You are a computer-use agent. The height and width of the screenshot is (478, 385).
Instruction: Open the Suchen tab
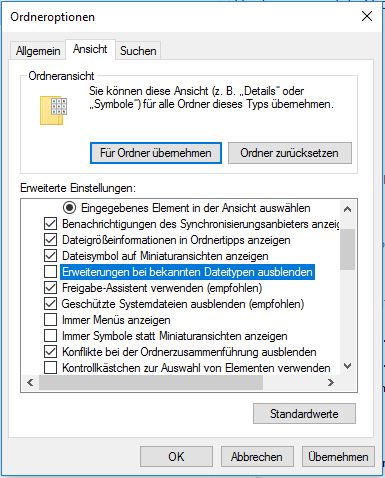[138, 51]
